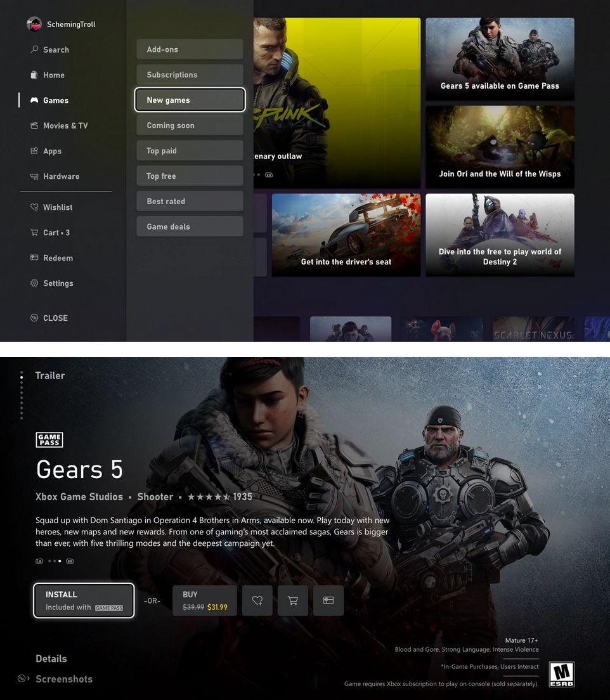Open Search from the sidebar magnifier icon

[34, 49]
